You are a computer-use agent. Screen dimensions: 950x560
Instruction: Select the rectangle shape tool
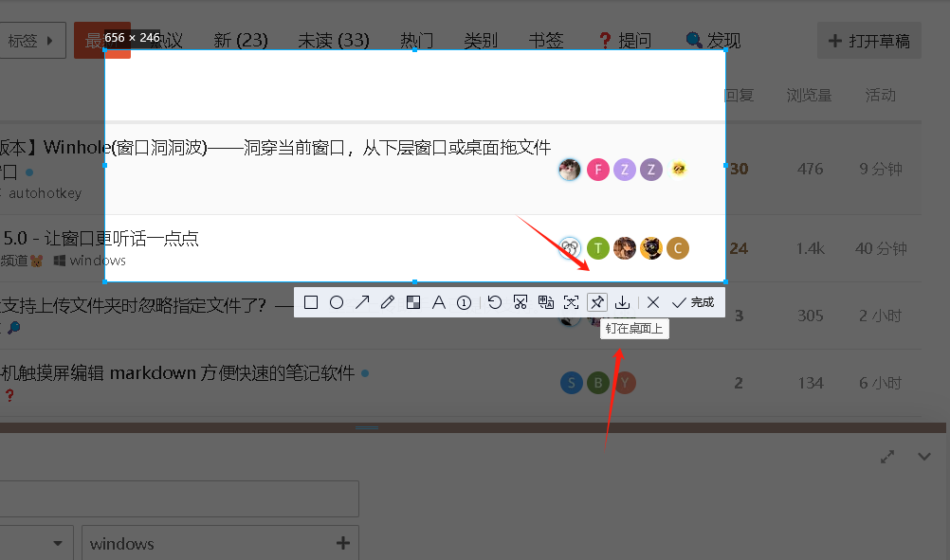[x=311, y=302]
